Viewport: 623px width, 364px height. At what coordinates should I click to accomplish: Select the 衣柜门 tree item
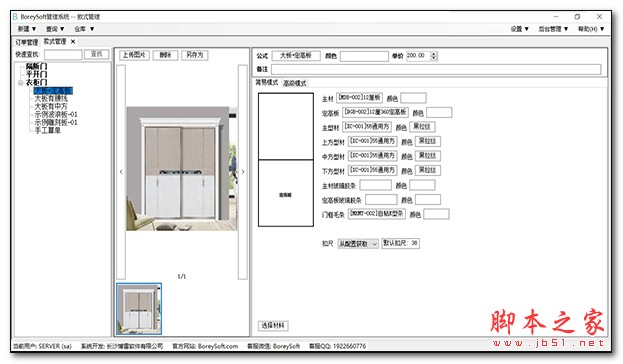36,82
